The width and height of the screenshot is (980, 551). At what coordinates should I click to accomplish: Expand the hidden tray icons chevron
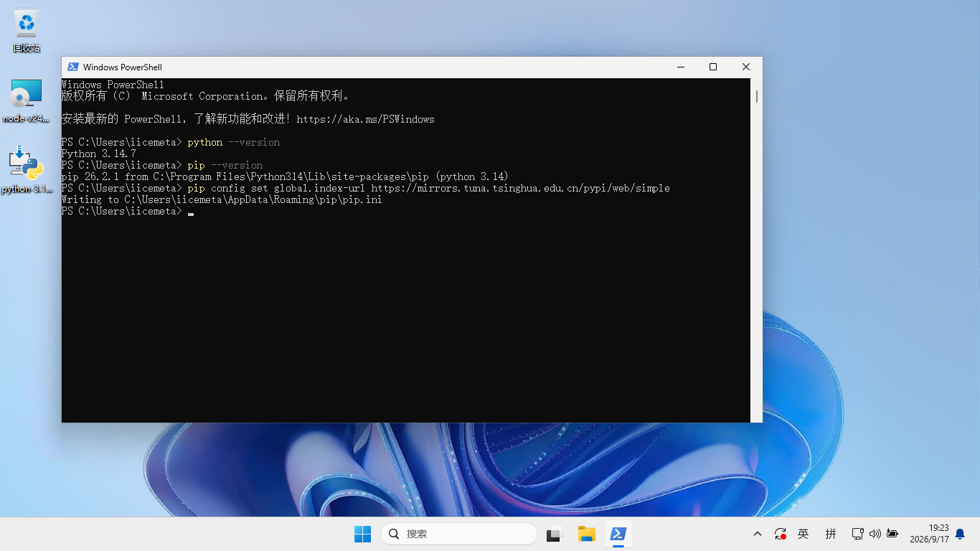tap(758, 534)
